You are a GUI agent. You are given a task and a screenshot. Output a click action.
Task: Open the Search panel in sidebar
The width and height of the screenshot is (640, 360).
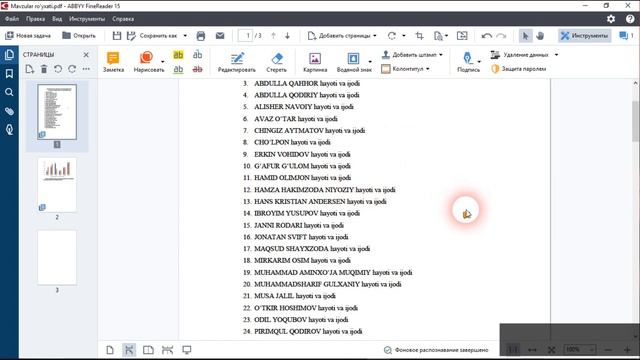[x=9, y=92]
